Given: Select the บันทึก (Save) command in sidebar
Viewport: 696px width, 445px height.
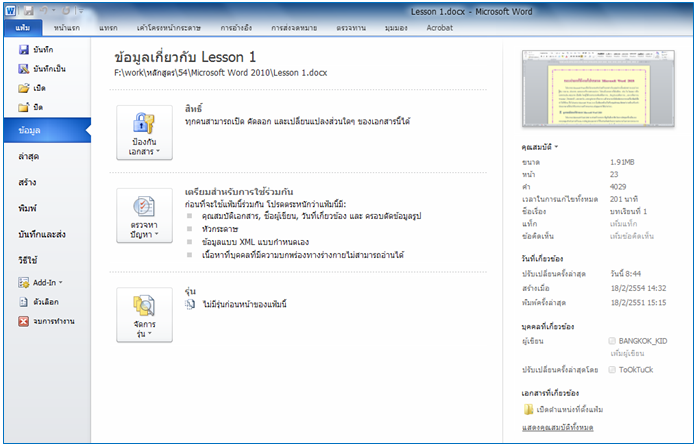Looking at the screenshot, I should pos(36,50).
